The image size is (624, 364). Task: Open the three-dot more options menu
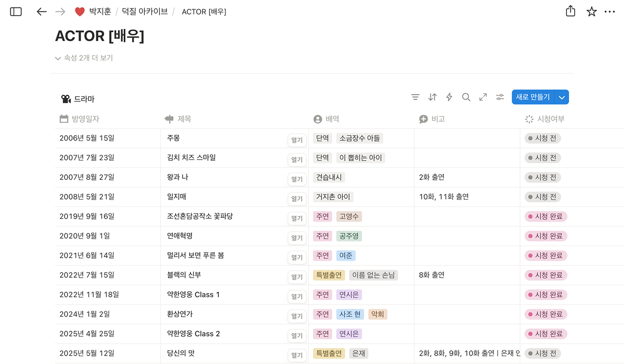(610, 11)
